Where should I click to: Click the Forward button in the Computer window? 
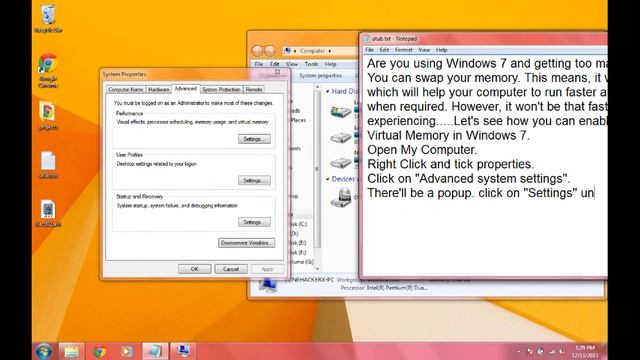coord(270,51)
